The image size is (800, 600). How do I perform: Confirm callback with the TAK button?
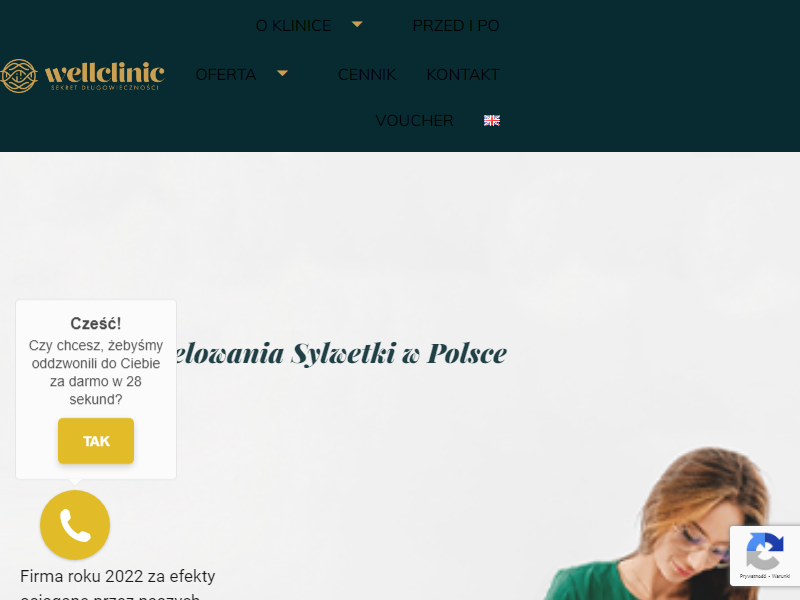tap(96, 441)
